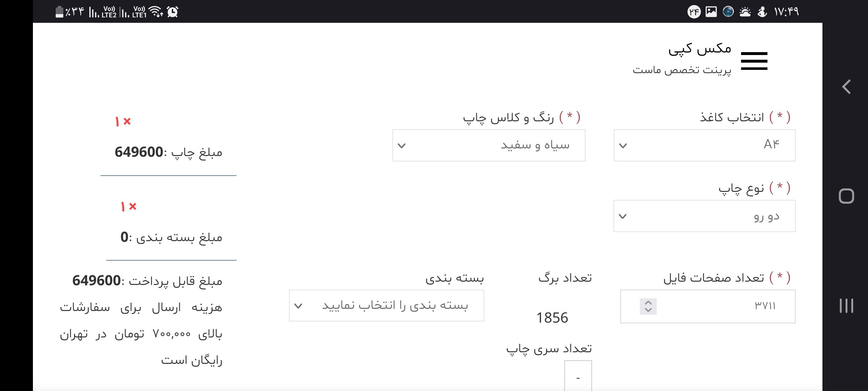Open the print color and class dropdown
This screenshot has width=868, height=391.
coord(489,145)
